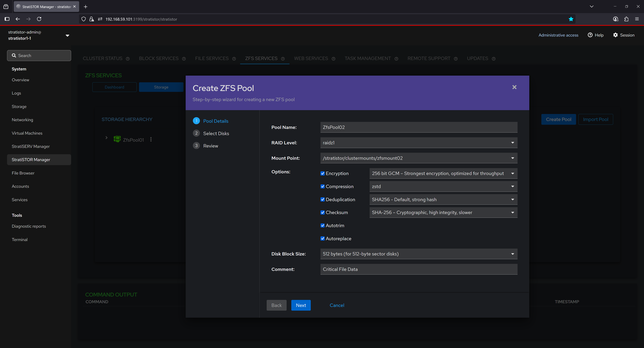Uncheck the Encryption checkbox
This screenshot has width=644, height=348.
(323, 173)
